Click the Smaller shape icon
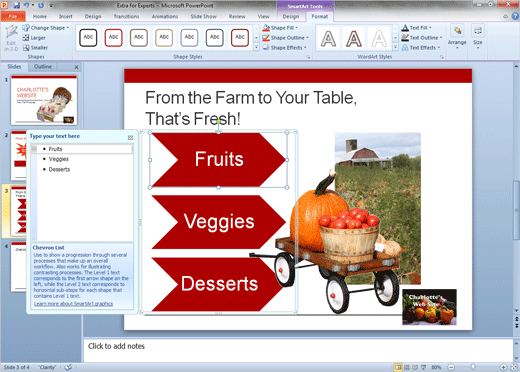Viewport: 520px width, 372px height. pyautogui.click(x=26, y=48)
